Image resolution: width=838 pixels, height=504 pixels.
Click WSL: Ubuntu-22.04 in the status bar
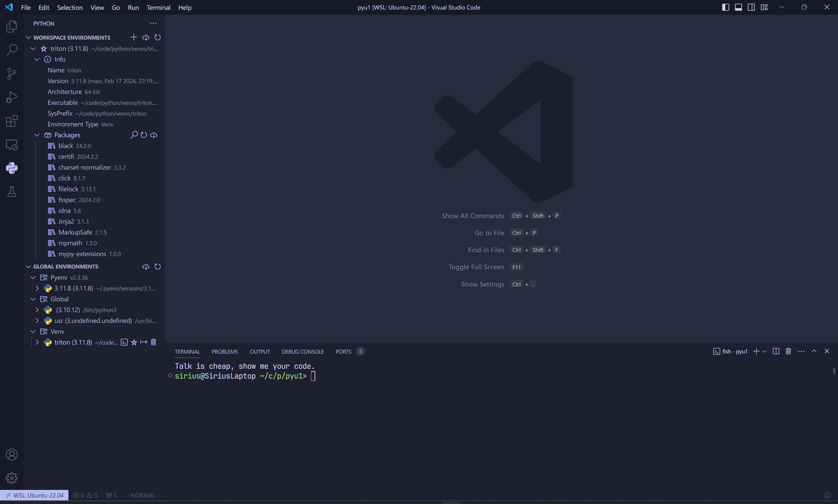(x=35, y=495)
